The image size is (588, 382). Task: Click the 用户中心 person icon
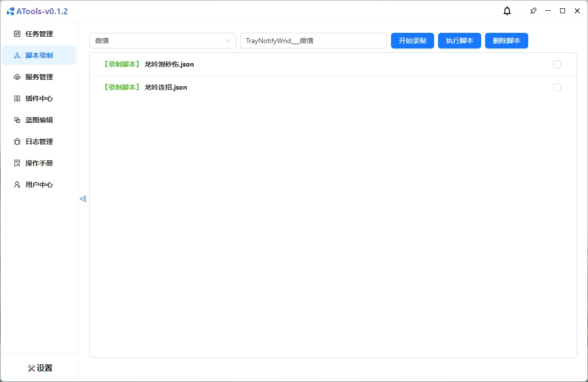(x=17, y=185)
